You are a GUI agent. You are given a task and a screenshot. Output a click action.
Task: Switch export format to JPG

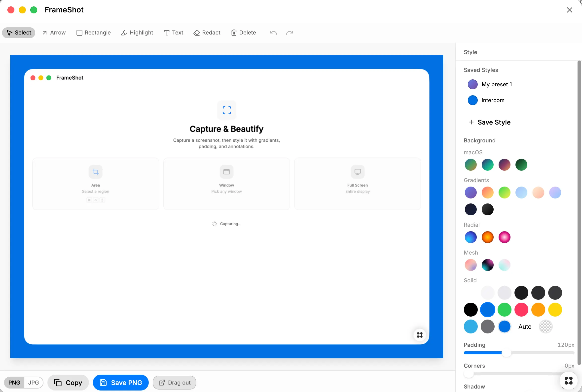[x=34, y=383]
